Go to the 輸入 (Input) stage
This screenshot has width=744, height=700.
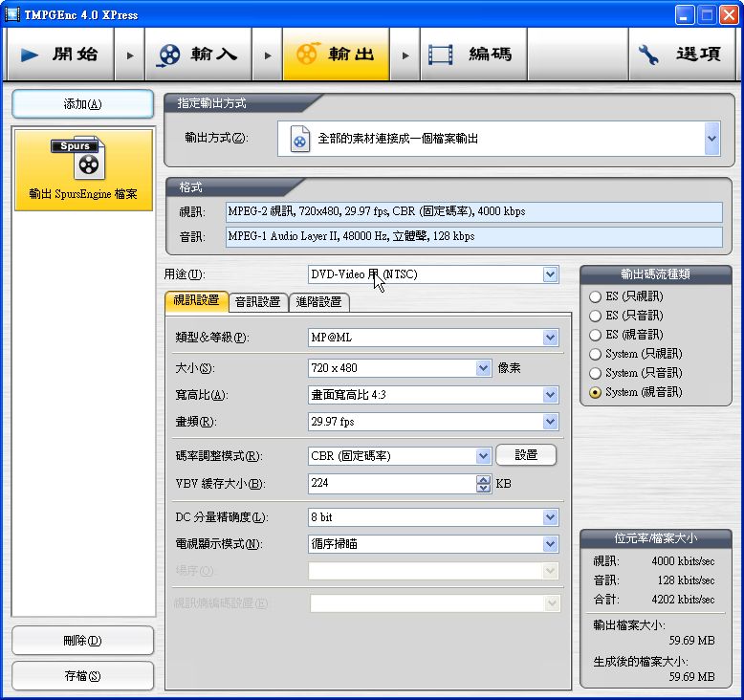coord(198,55)
